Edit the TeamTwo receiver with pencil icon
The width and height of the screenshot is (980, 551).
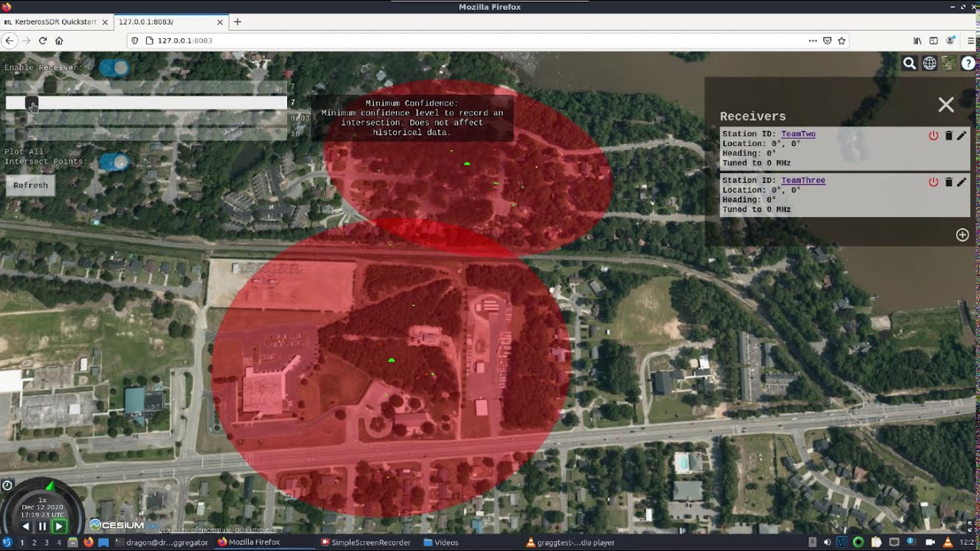(962, 135)
